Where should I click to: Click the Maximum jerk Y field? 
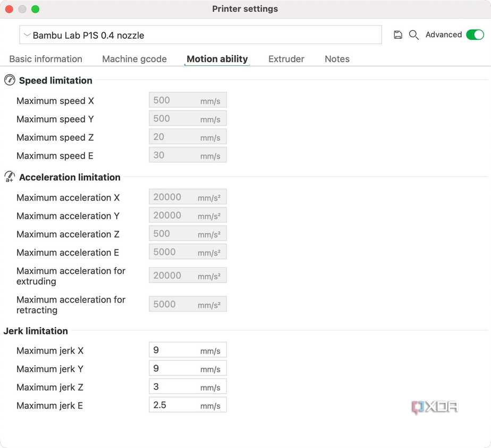[188, 368]
